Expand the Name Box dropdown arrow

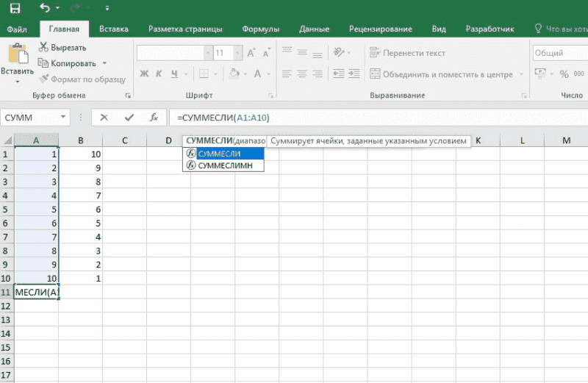(64, 118)
